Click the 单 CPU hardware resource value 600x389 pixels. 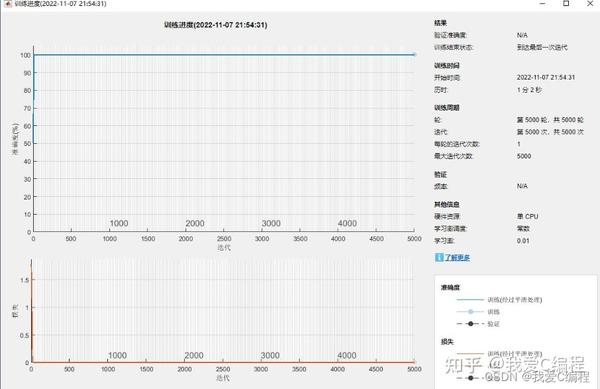click(527, 216)
